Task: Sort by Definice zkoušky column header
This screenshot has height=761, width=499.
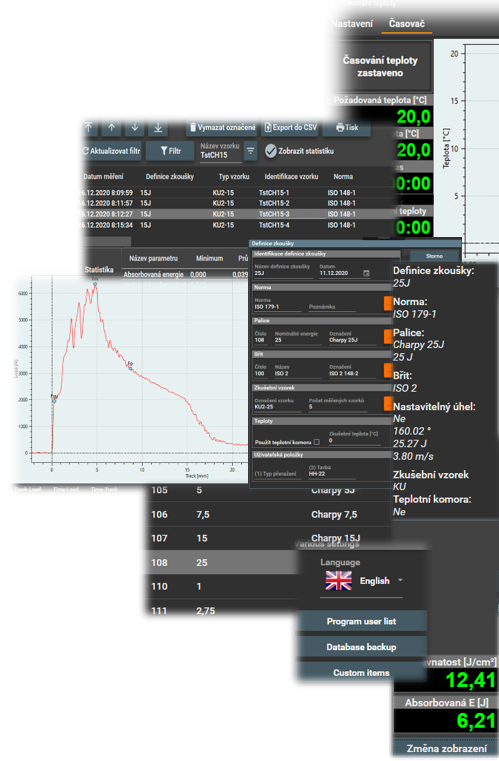Action: (170, 177)
